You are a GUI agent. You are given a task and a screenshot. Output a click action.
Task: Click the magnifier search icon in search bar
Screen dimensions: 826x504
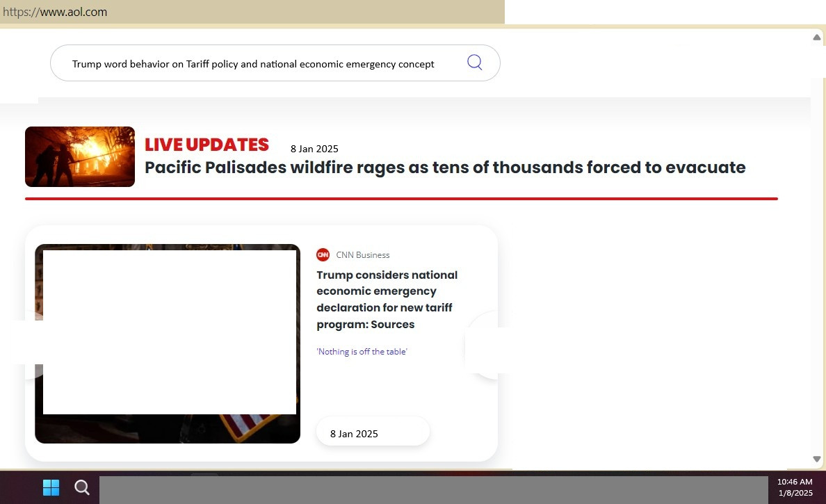(x=475, y=62)
